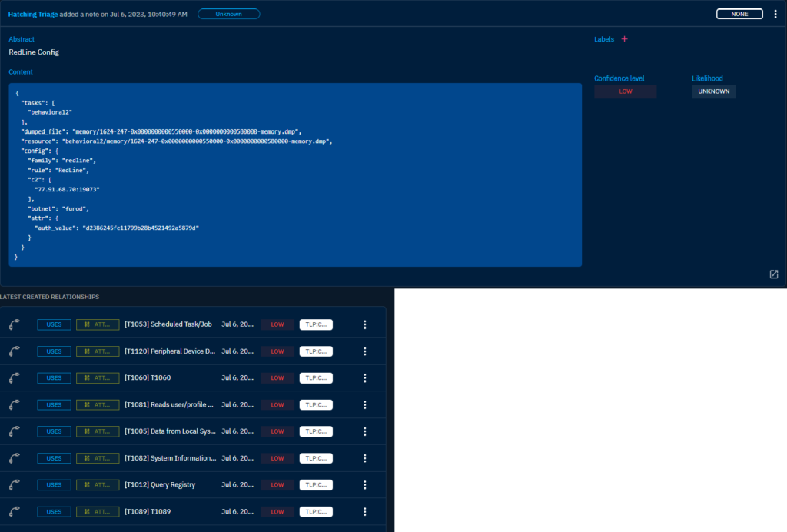
Task: Open three-dot menu for T1082 System Information row
Action: [365, 458]
